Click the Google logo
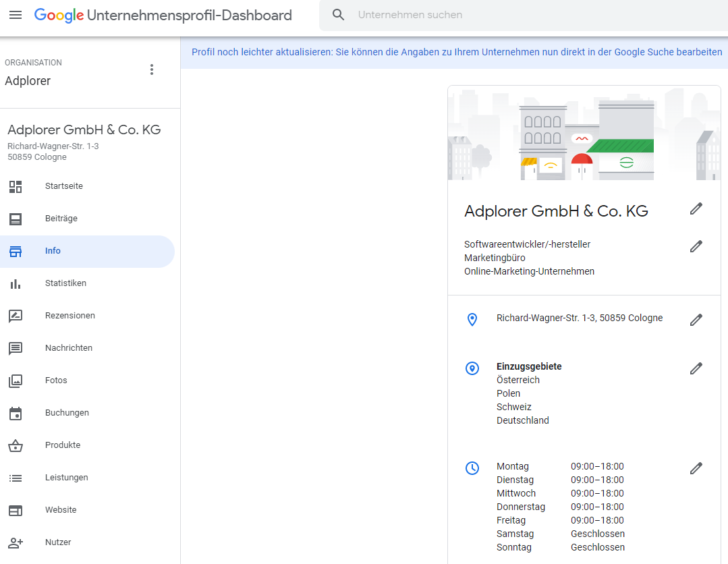The image size is (728, 564). pos(59,16)
